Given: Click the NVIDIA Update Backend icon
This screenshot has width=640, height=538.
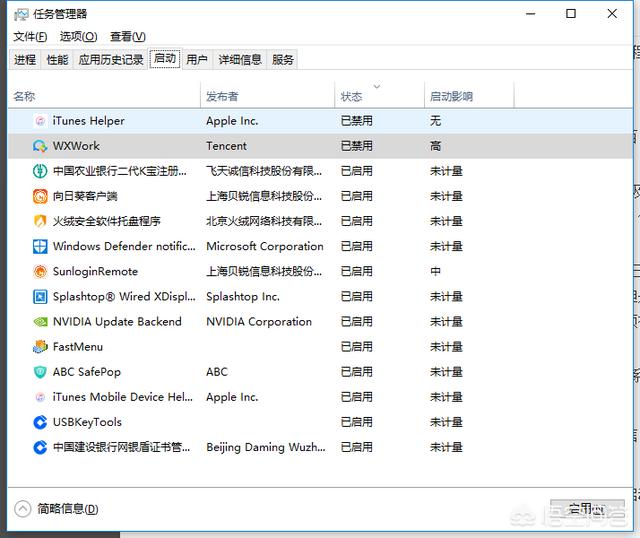Looking at the screenshot, I should 40,322.
